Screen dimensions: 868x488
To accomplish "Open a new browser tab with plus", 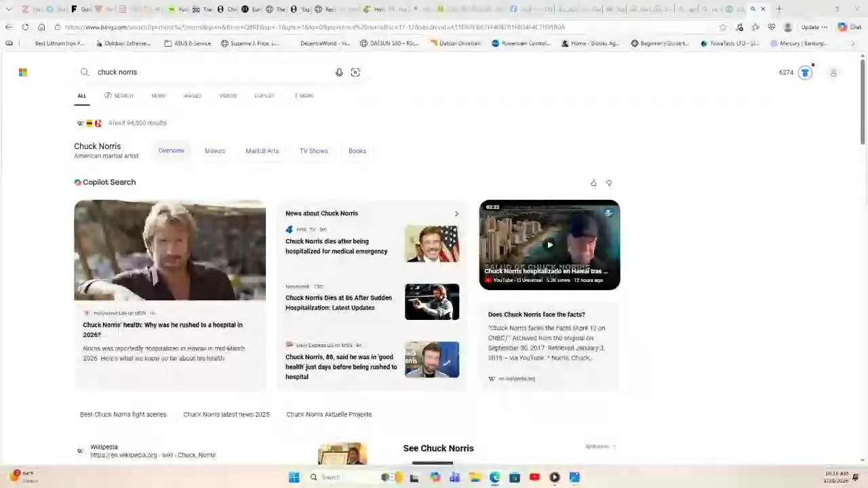I will (x=778, y=9).
